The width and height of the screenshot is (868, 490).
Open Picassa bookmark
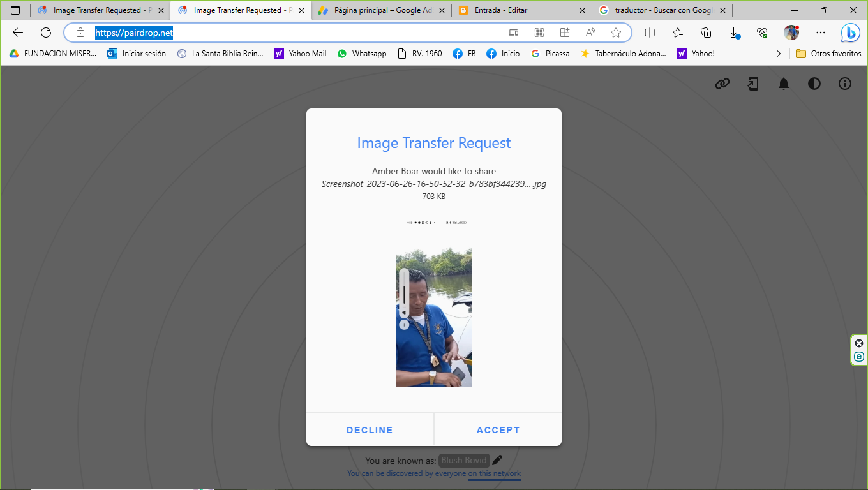pyautogui.click(x=550, y=54)
